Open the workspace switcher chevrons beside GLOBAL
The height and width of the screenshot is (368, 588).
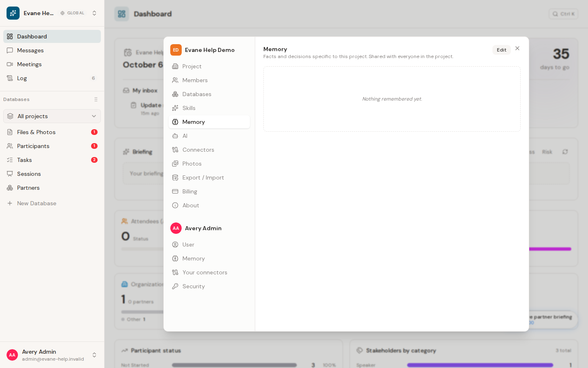pos(94,13)
